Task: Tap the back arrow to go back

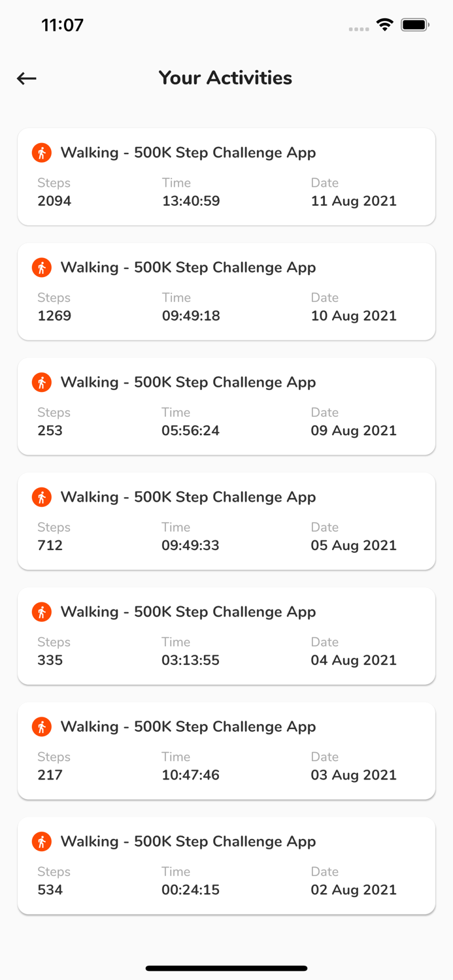Action: (26, 78)
